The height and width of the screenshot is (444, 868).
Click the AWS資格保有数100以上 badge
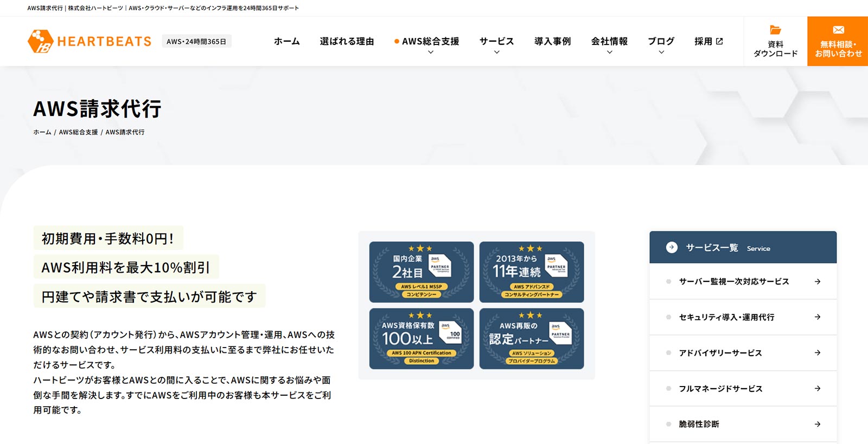click(x=422, y=339)
